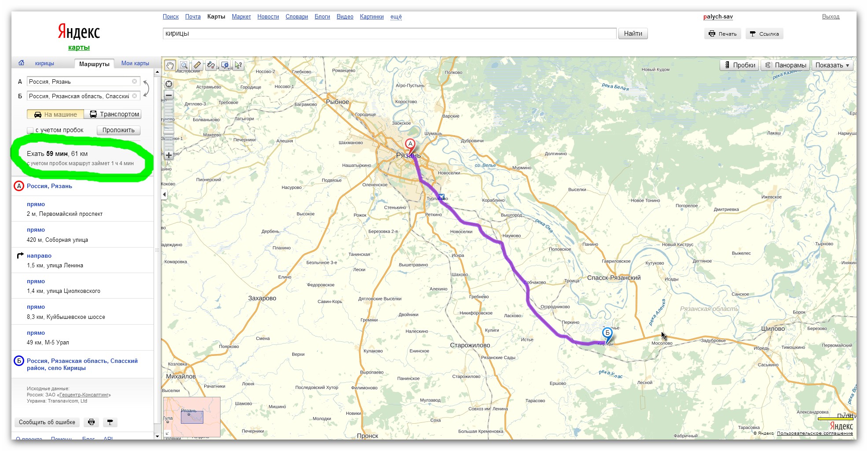Click Сообщить об ошибке button
Screen dimensions: 868x451
pyautogui.click(x=47, y=422)
